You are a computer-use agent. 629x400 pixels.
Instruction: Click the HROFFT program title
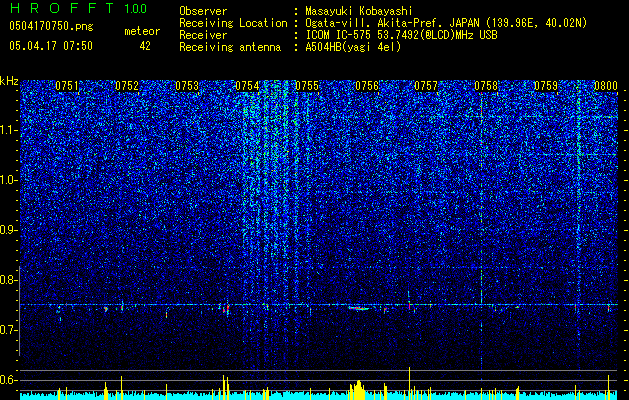click(x=62, y=8)
